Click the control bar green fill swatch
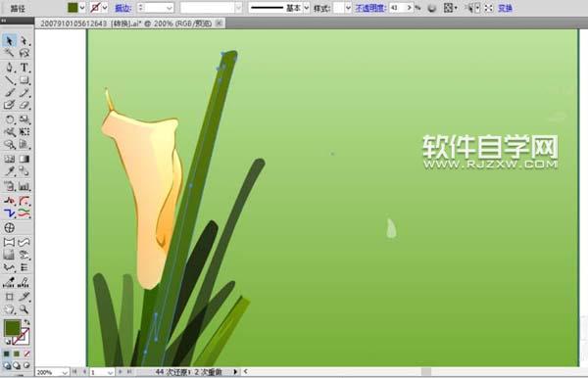Image resolution: width=588 pixels, height=378 pixels. click(x=73, y=8)
